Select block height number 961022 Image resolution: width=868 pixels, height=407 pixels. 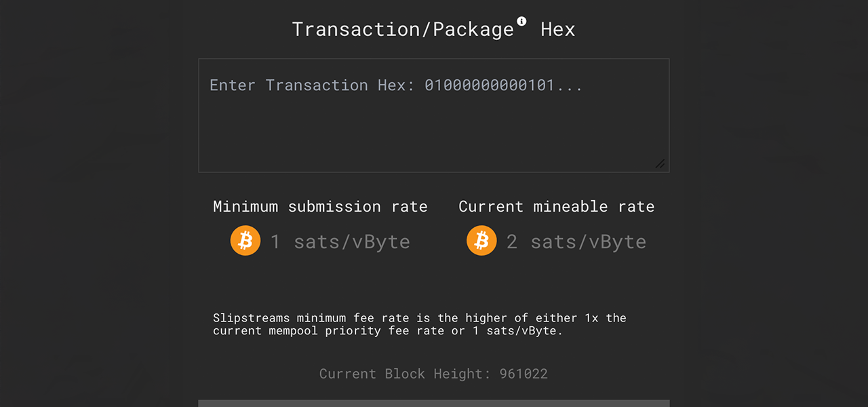(x=524, y=374)
